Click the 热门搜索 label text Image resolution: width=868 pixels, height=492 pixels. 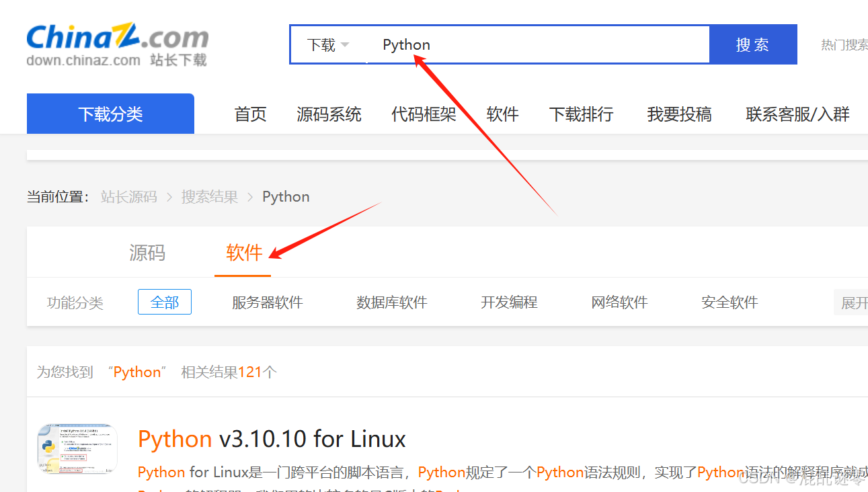pos(844,45)
